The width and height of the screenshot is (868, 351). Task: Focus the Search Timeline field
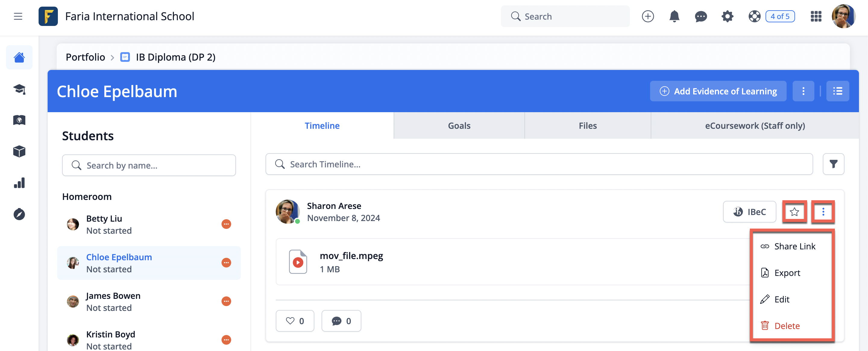pos(539,164)
